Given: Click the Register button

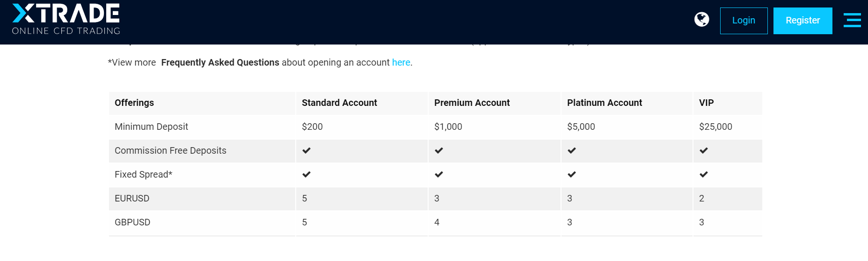Looking at the screenshot, I should tap(802, 21).
